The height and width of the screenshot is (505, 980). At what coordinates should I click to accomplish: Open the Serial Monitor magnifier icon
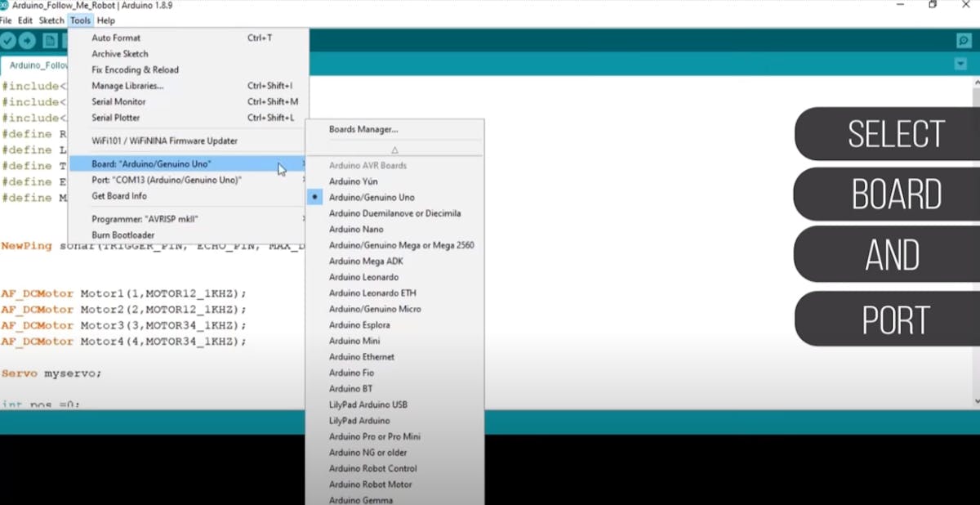pos(964,41)
